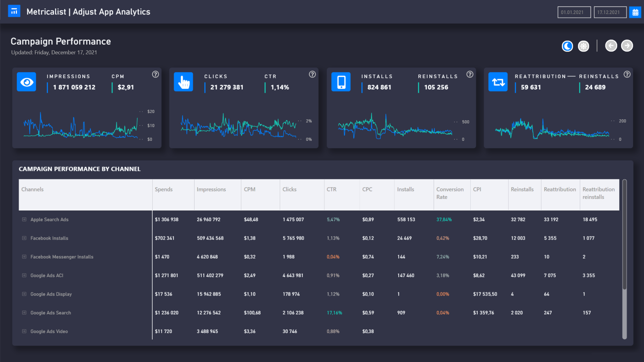Select the Channels column header
This screenshot has width=644, height=362.
coord(33,189)
